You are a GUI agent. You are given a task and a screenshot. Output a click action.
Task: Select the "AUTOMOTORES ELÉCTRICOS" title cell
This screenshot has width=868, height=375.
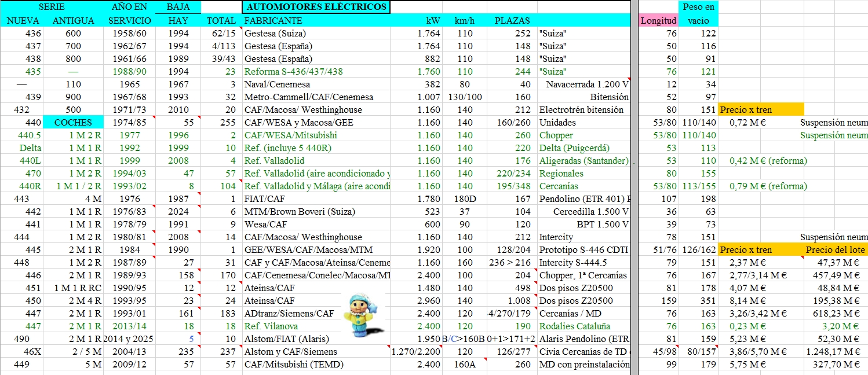(316, 7)
